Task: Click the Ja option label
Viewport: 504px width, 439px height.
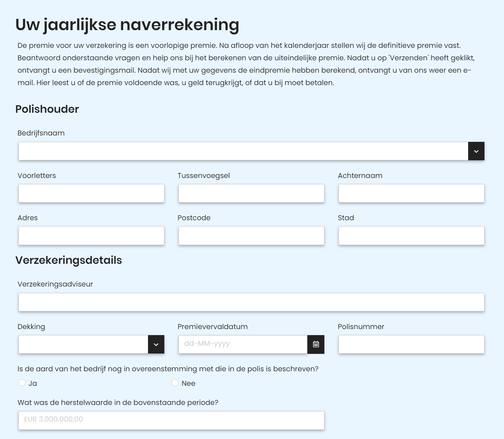Action: click(x=33, y=383)
